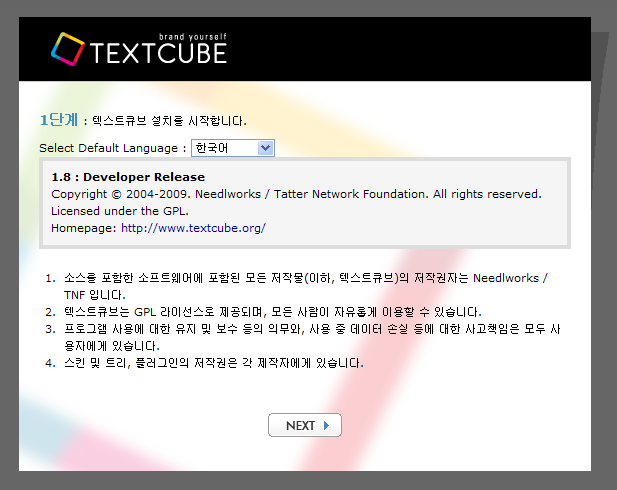Click the Textcube cube logo icon
The width and height of the screenshot is (617, 490).
pos(68,49)
